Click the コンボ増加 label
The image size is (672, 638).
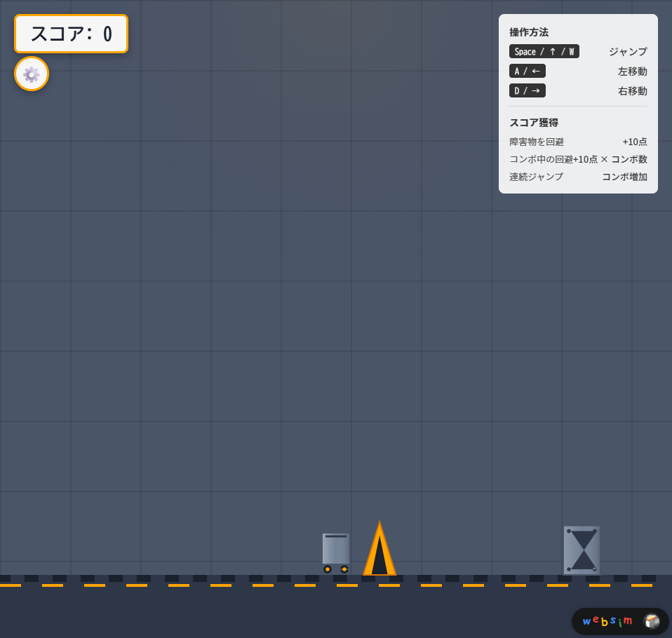(624, 177)
